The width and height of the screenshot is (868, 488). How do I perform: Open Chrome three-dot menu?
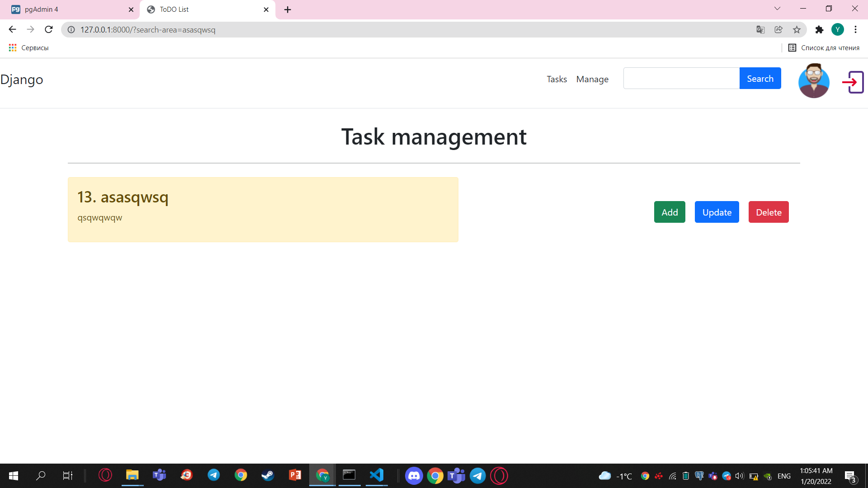[855, 30]
